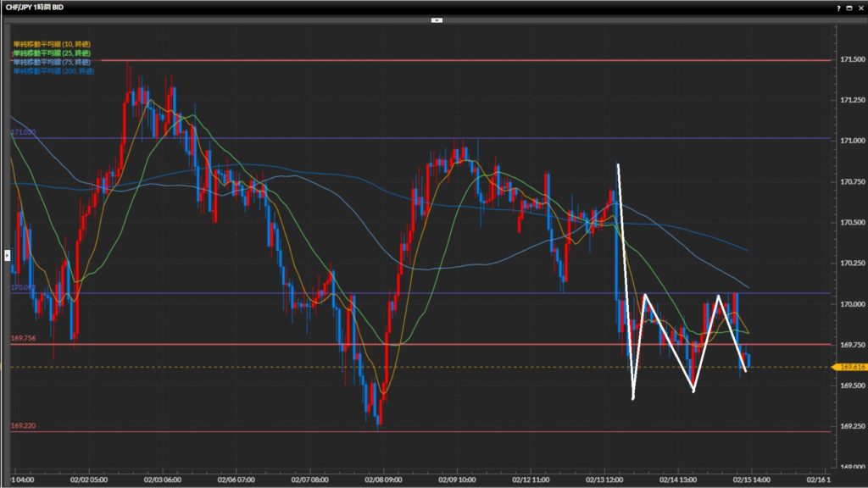Click the 02/08 09:00 time axis label
The width and height of the screenshot is (868, 488).
pyautogui.click(x=384, y=479)
